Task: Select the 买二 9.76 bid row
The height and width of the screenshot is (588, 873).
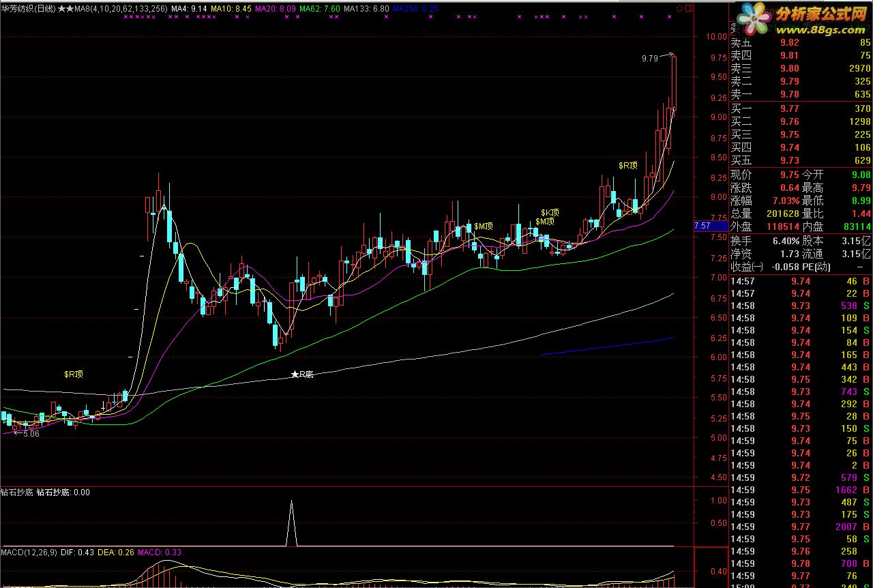Action: click(801, 121)
